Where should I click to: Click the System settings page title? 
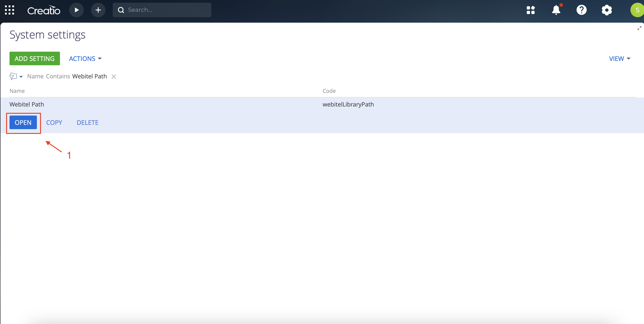click(48, 35)
